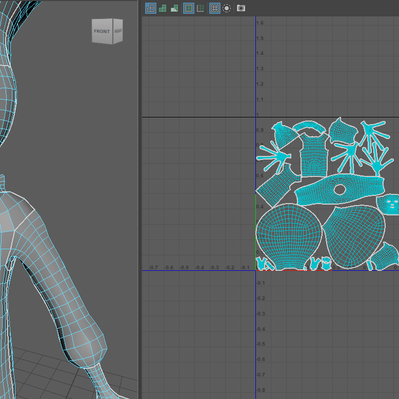This screenshot has width=399, height=399.
Task: Click the UV distortion display icon
Action: click(x=174, y=8)
